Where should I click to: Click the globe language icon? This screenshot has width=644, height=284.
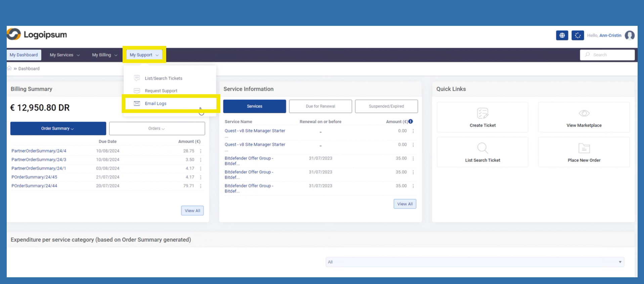562,35
